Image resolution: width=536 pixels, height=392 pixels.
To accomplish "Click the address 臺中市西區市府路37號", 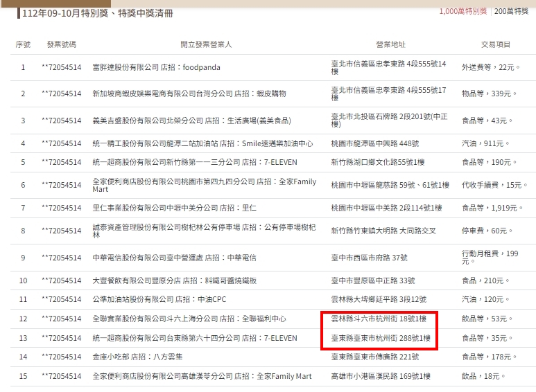I will tap(369, 258).
